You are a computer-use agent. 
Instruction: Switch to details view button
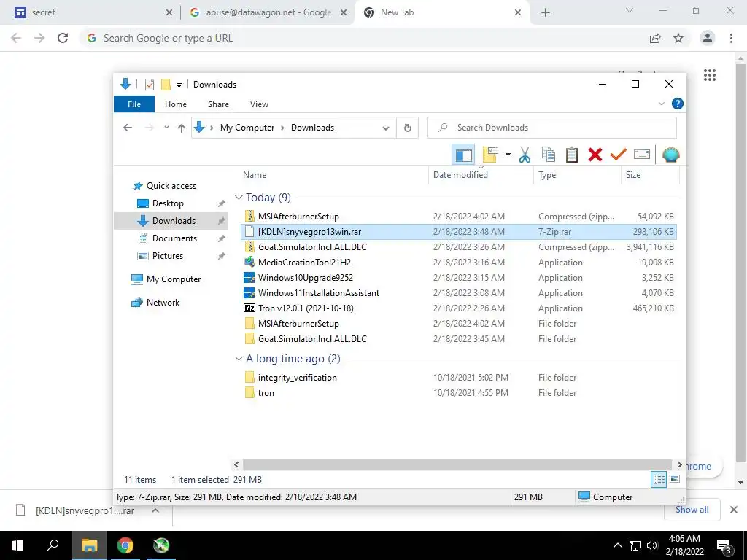click(659, 480)
